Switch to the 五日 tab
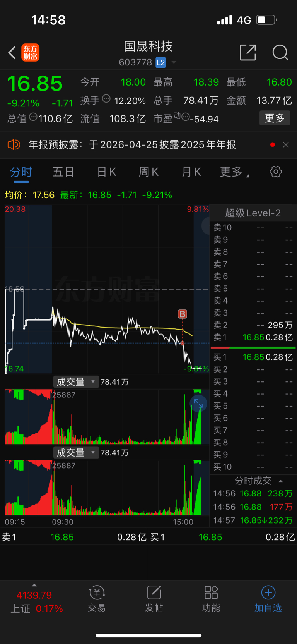Screen dimensions: 297x644 (x=63, y=172)
